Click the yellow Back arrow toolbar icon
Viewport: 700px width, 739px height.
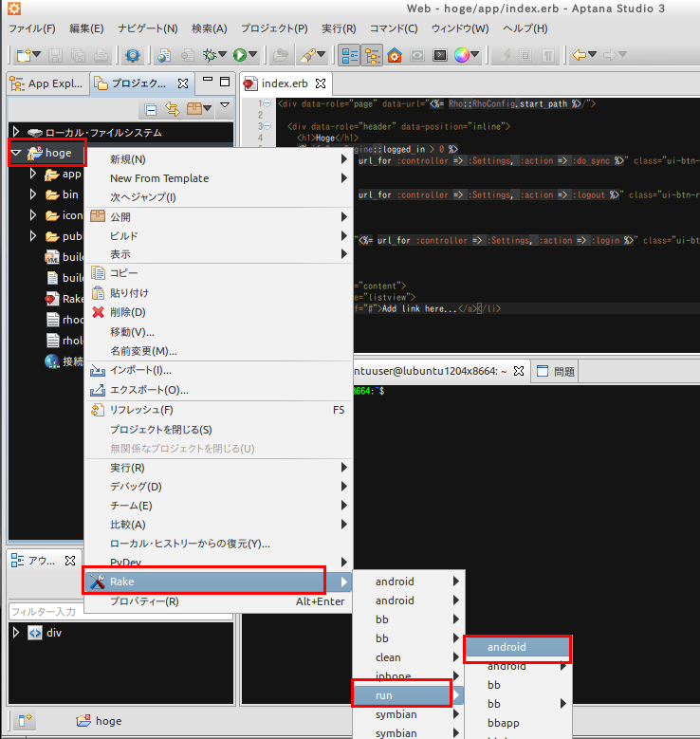(x=579, y=55)
